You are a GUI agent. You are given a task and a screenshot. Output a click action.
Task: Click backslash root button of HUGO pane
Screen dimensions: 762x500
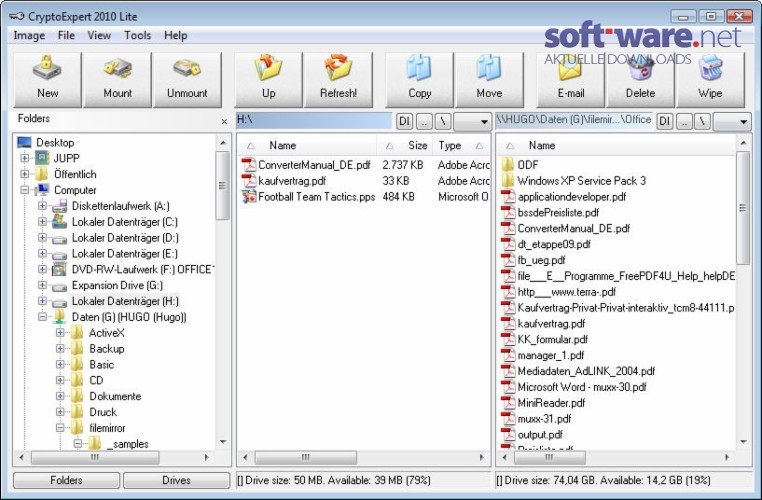click(x=702, y=121)
